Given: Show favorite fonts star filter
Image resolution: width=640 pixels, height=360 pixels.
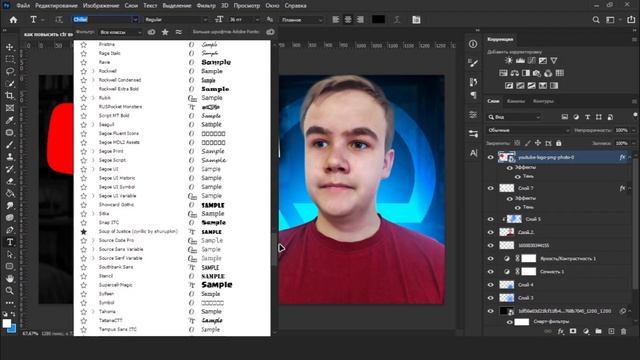Looking at the screenshot, I should click(x=165, y=32).
